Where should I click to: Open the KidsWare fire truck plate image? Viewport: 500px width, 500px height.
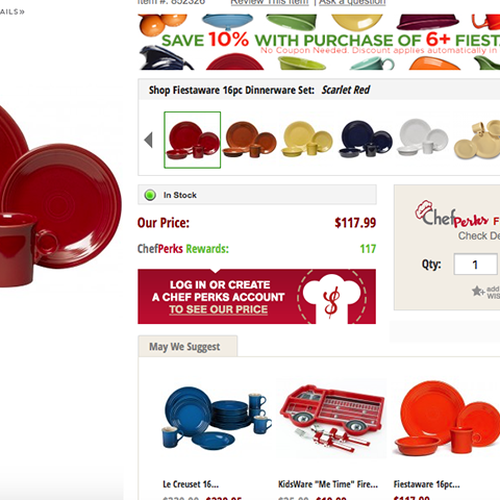[x=332, y=419]
